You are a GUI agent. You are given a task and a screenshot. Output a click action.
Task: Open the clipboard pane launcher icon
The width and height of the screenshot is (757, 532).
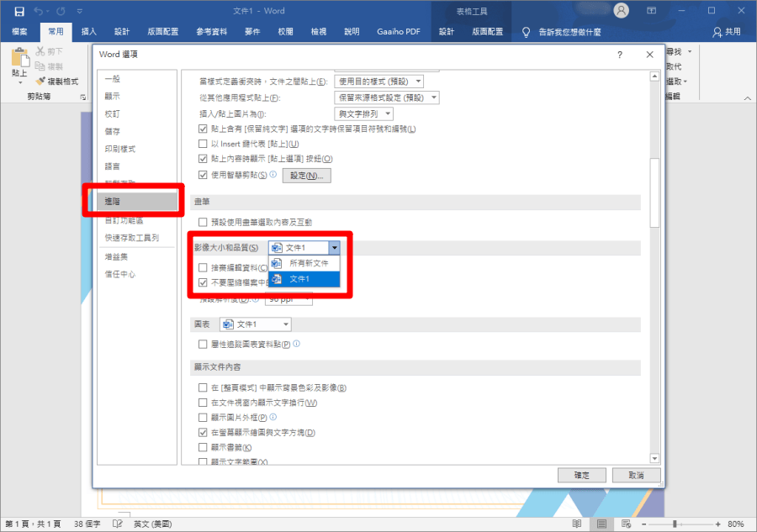tap(83, 97)
